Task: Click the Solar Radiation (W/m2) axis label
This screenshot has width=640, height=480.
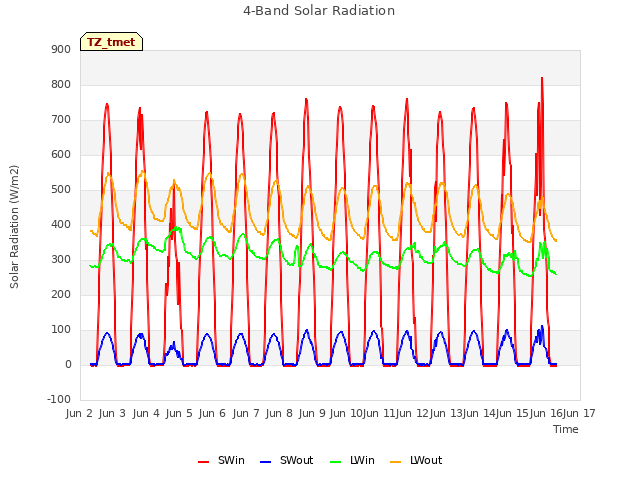Action: 14,227
